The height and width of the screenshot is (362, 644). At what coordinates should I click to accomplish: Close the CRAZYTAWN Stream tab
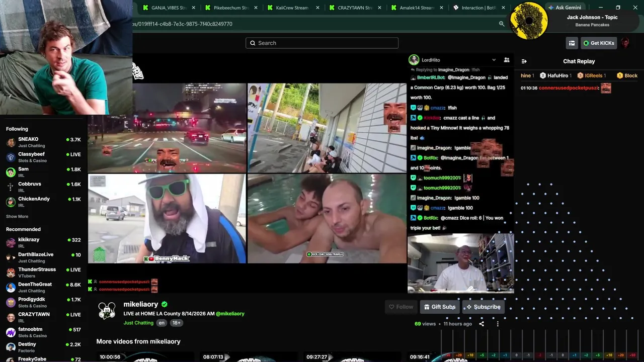[x=380, y=8]
